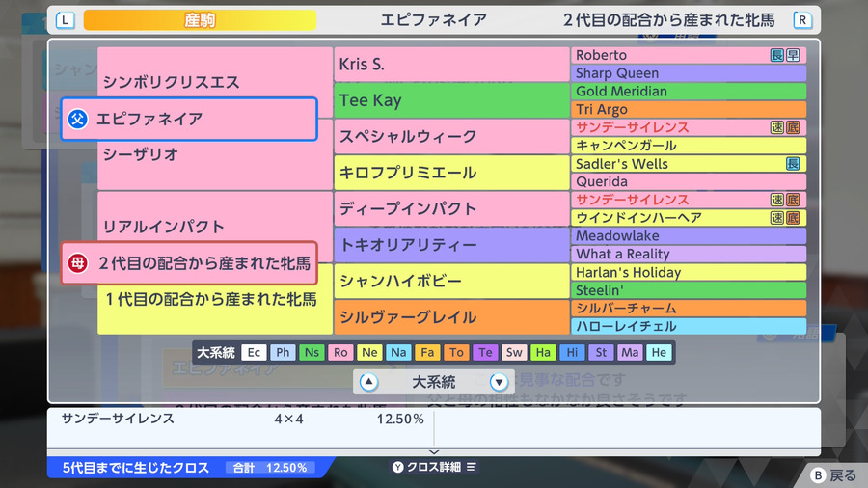This screenshot has width=868, height=488.
Task: Select the Ma lineage swatch
Action: tap(630, 352)
